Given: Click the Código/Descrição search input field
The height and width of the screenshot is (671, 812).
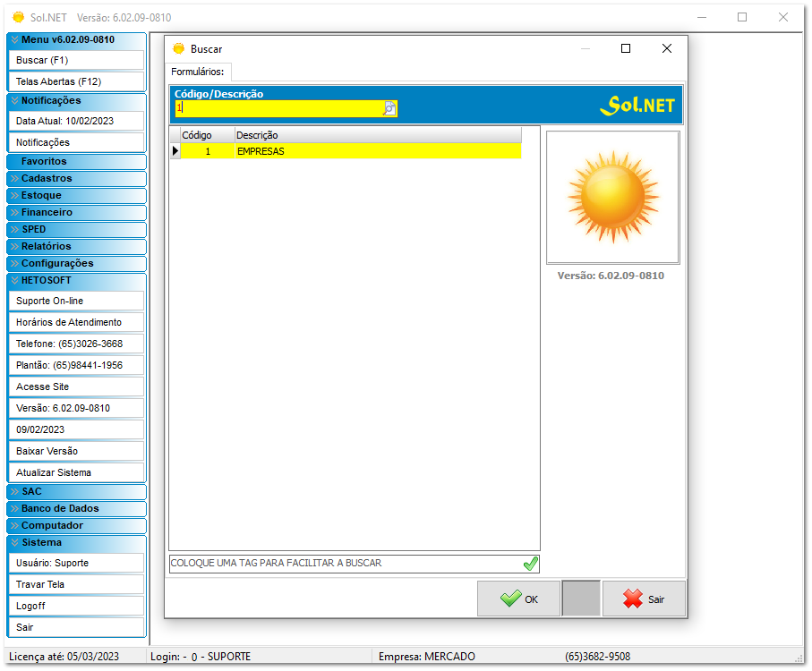Looking at the screenshot, I should pyautogui.click(x=279, y=108).
